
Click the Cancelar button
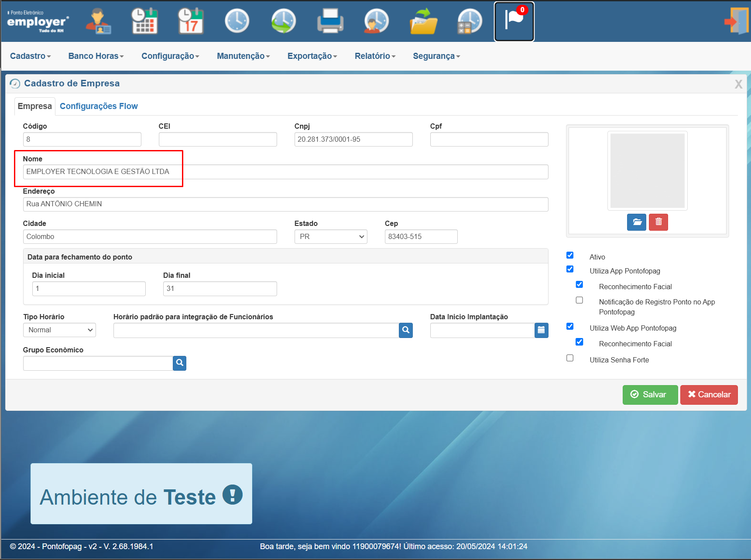[709, 395]
